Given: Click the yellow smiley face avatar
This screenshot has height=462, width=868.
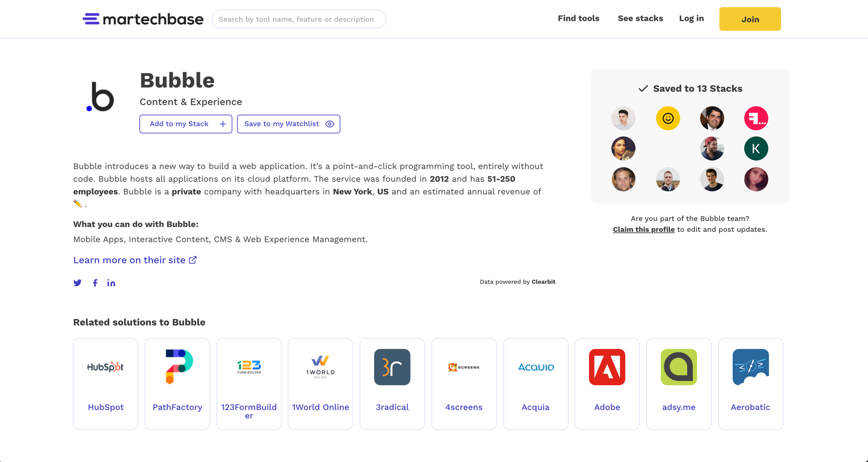Looking at the screenshot, I should tap(668, 118).
